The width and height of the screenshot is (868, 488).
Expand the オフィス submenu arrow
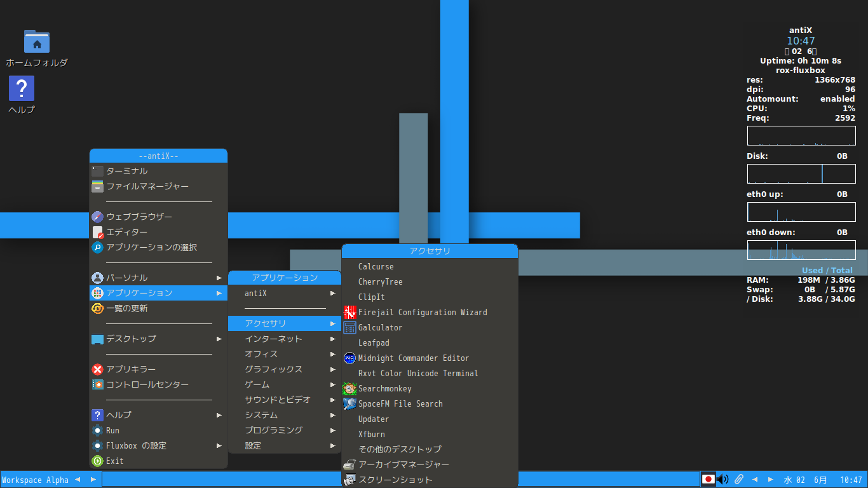point(333,354)
